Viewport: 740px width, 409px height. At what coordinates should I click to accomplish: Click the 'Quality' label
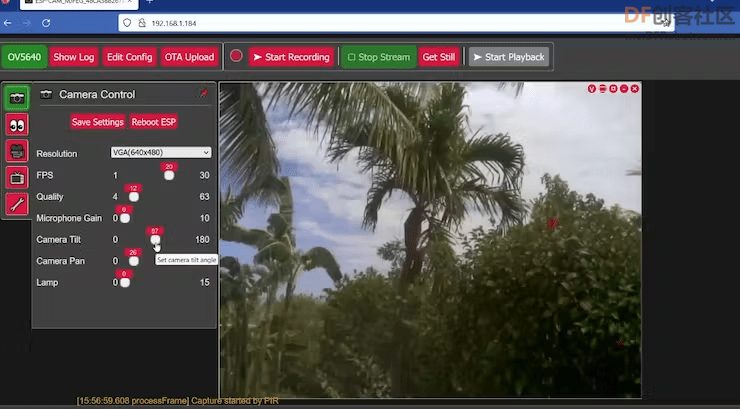pos(50,197)
